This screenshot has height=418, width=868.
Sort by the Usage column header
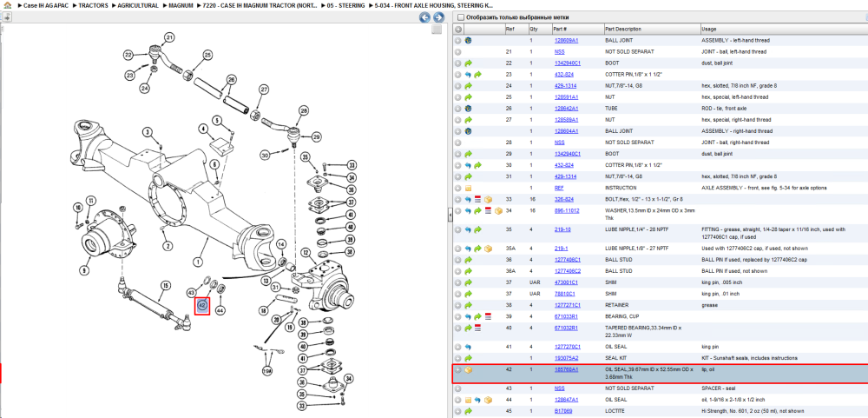coord(783,29)
